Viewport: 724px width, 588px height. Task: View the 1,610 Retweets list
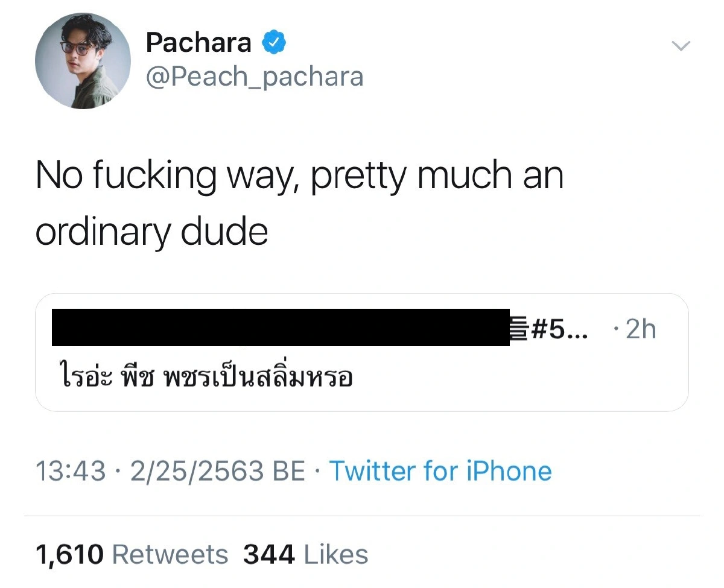(x=132, y=554)
